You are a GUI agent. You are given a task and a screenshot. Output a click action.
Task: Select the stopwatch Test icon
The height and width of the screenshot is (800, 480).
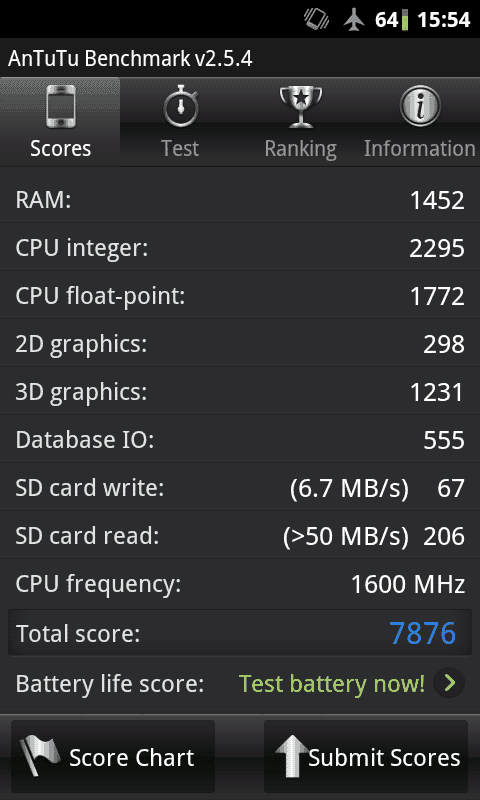(x=180, y=106)
